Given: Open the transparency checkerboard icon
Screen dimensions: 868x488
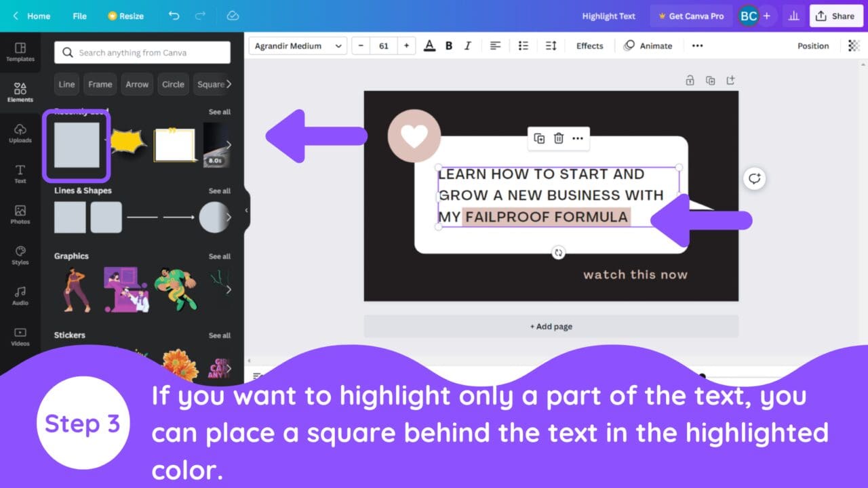Looking at the screenshot, I should 854,45.
